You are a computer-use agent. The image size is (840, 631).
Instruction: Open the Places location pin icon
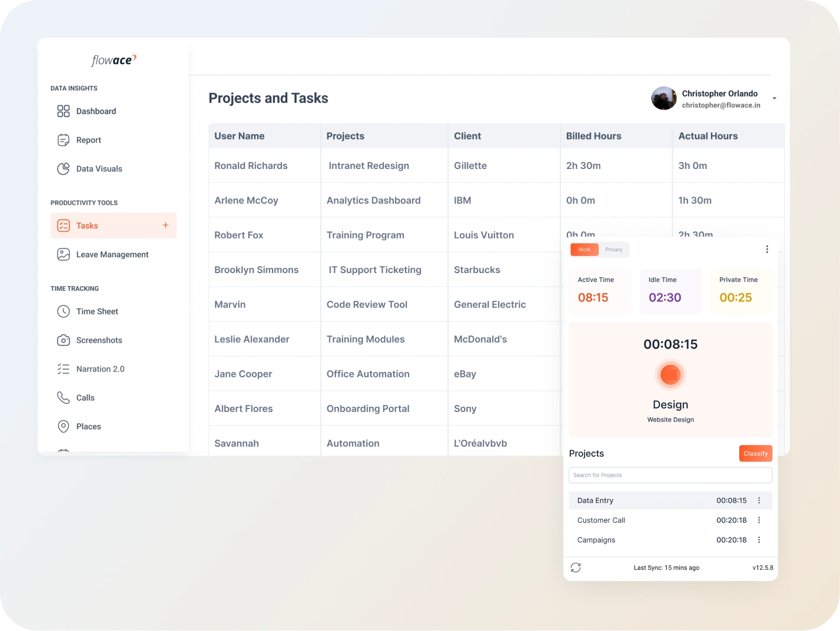point(63,427)
